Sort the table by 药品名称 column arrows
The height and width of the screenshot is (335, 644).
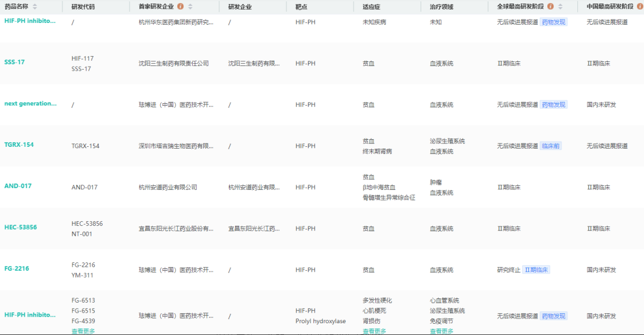point(35,6)
